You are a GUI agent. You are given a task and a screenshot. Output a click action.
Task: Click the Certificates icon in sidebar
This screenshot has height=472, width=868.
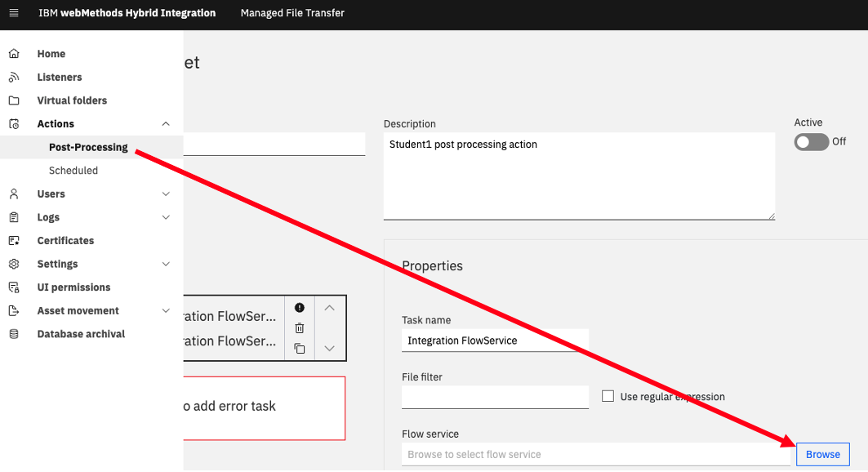14,241
